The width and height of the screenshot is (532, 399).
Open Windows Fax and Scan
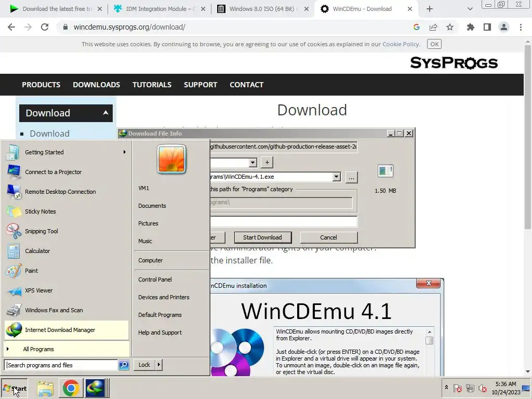67,310
